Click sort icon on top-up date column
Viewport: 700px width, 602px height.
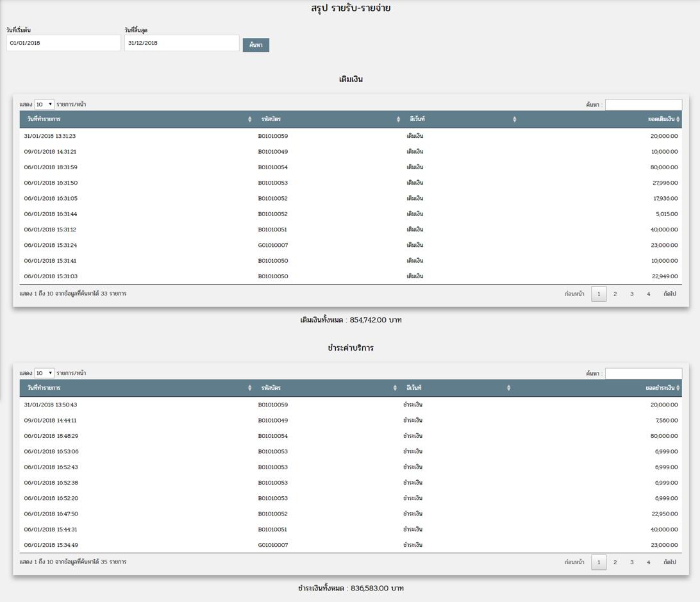(250, 119)
